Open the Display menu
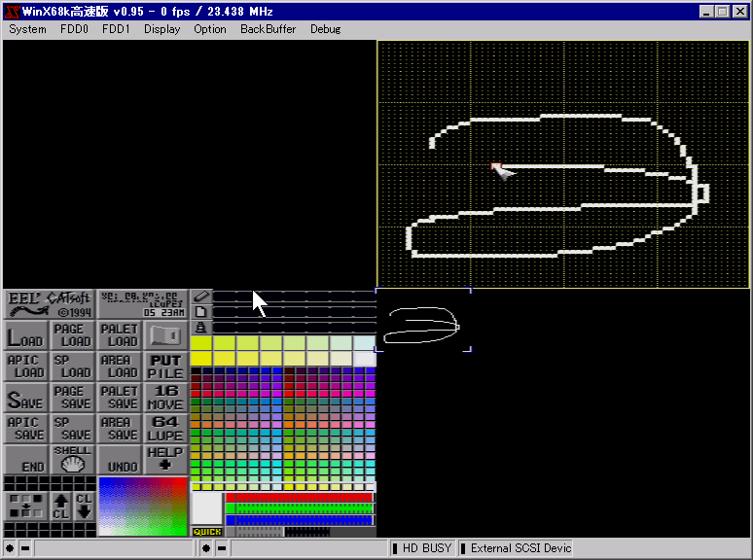 (161, 29)
